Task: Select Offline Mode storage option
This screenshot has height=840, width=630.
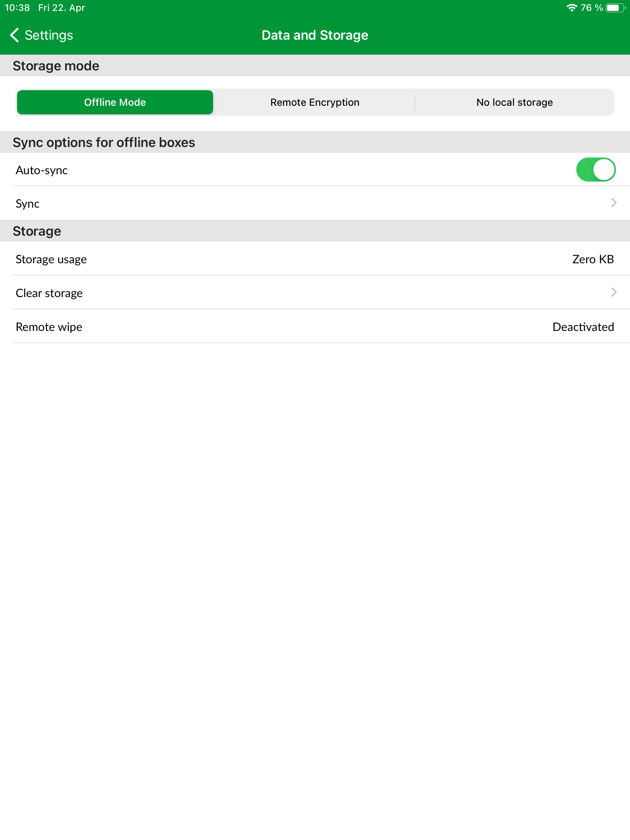Action: coord(115,102)
